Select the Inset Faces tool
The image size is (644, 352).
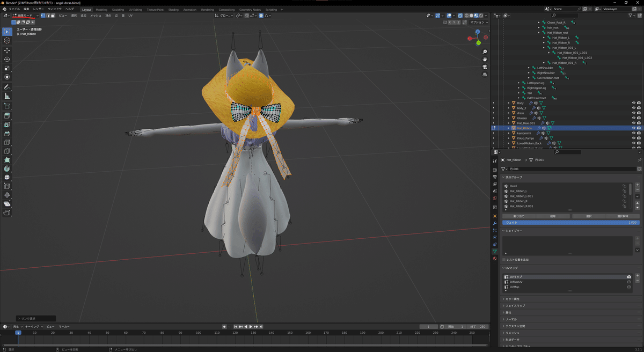point(7,124)
